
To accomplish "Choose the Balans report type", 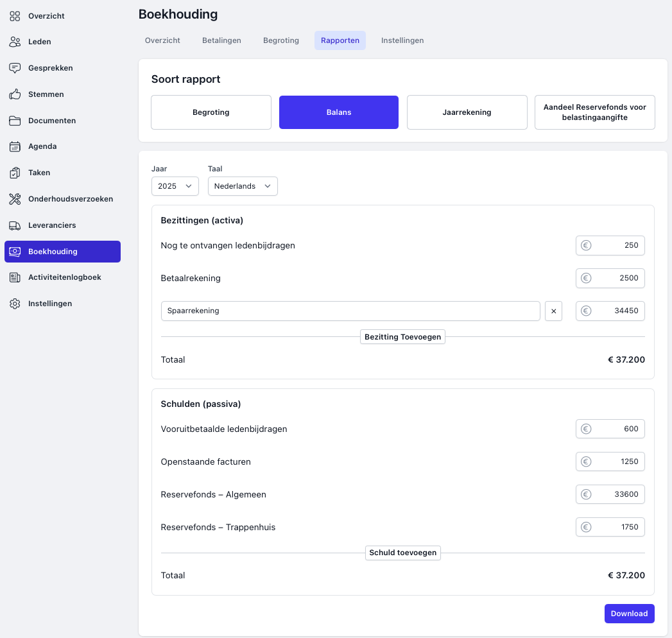I will coord(339,112).
